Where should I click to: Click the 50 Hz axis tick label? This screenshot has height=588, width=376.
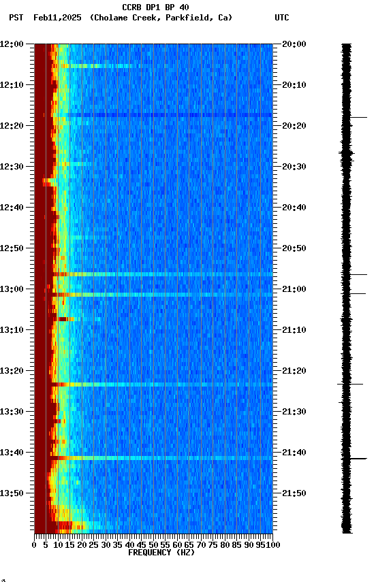point(153,545)
